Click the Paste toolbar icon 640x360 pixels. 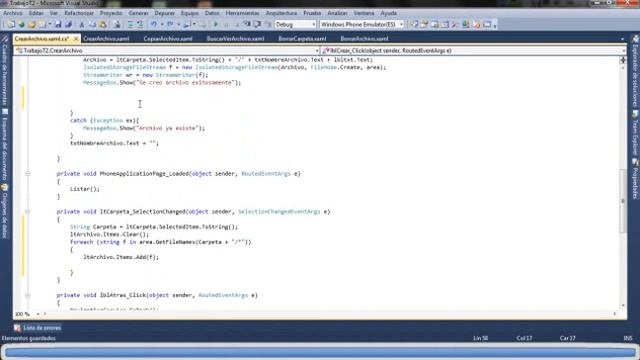(x=103, y=24)
